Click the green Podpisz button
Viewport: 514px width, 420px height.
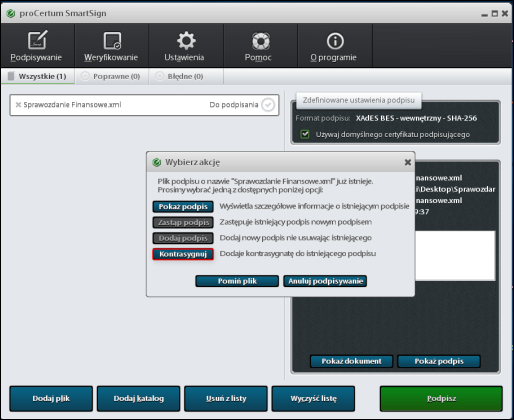point(441,399)
